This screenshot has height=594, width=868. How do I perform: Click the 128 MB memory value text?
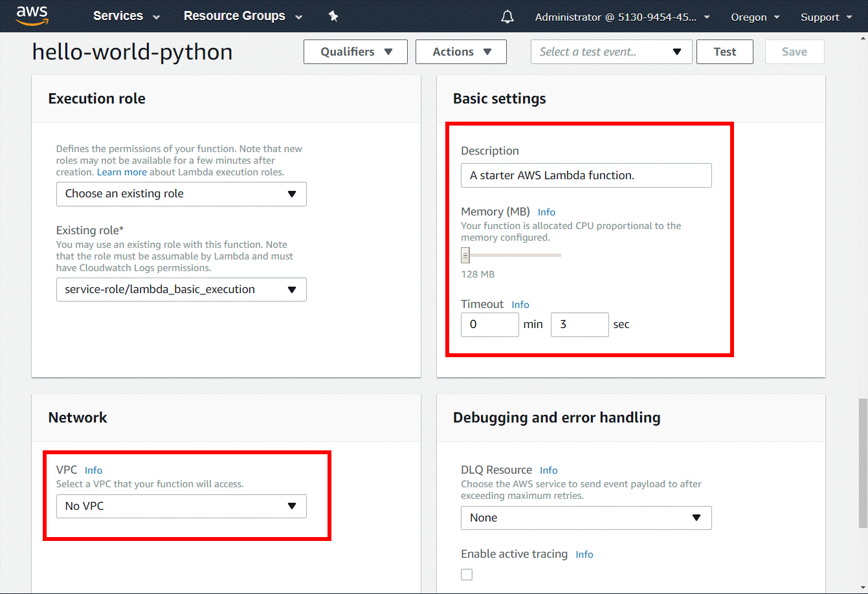pyautogui.click(x=478, y=274)
